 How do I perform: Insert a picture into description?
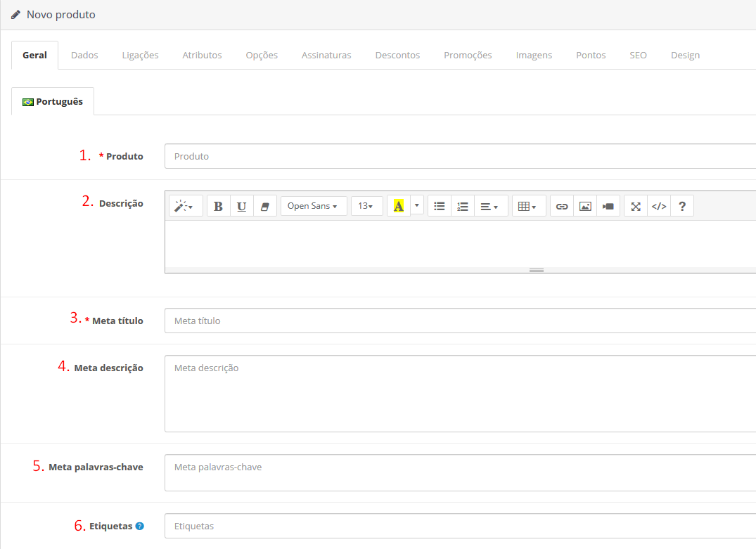pos(585,206)
